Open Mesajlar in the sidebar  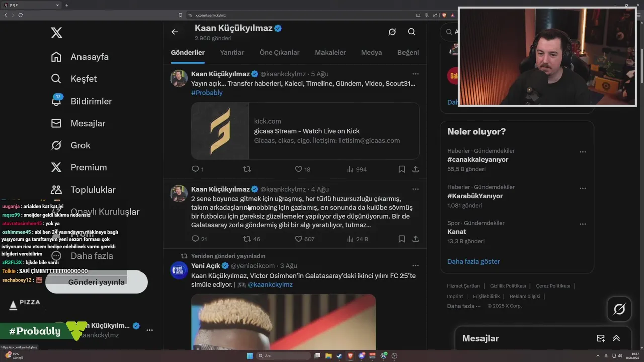pyautogui.click(x=78, y=123)
